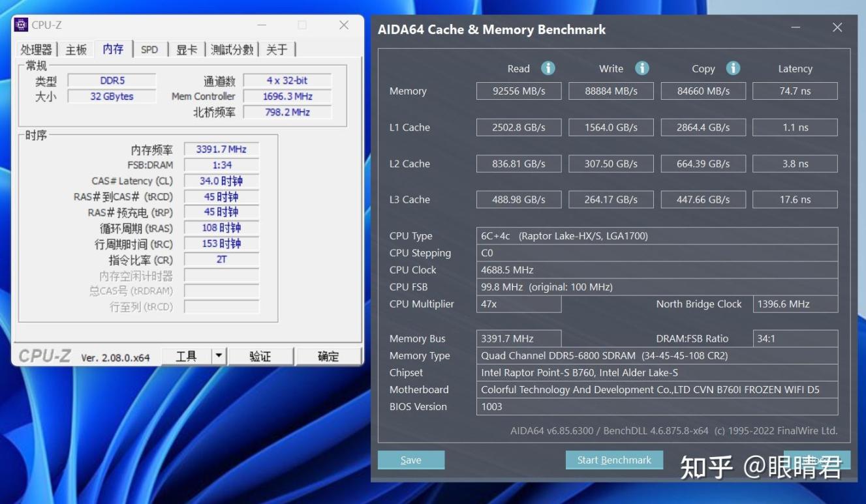Click the 4 x 32-bit channel field
Viewport: 866px width, 504px height.
(287, 81)
